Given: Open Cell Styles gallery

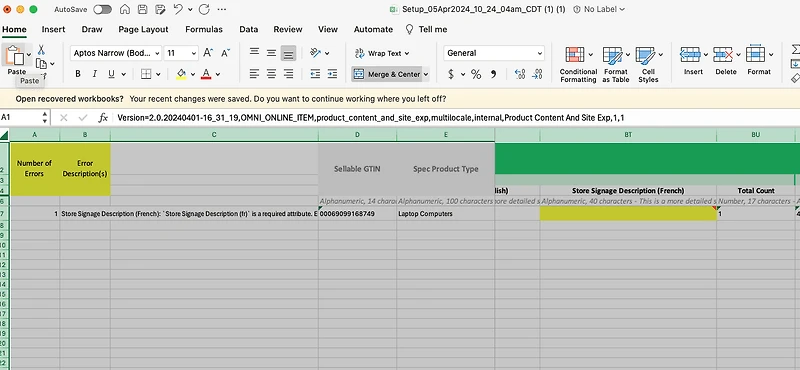Looking at the screenshot, I should click(x=648, y=64).
